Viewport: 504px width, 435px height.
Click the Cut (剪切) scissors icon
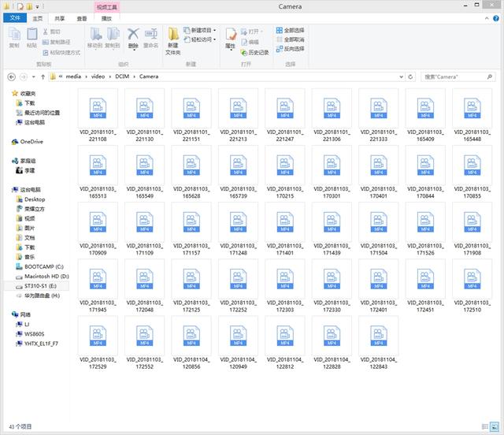tap(46, 32)
